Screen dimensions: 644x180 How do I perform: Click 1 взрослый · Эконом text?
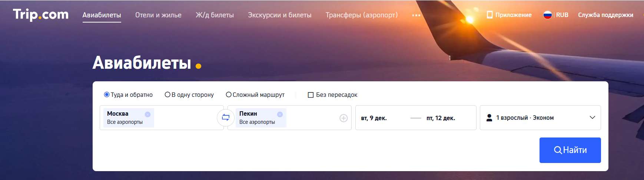525,118
